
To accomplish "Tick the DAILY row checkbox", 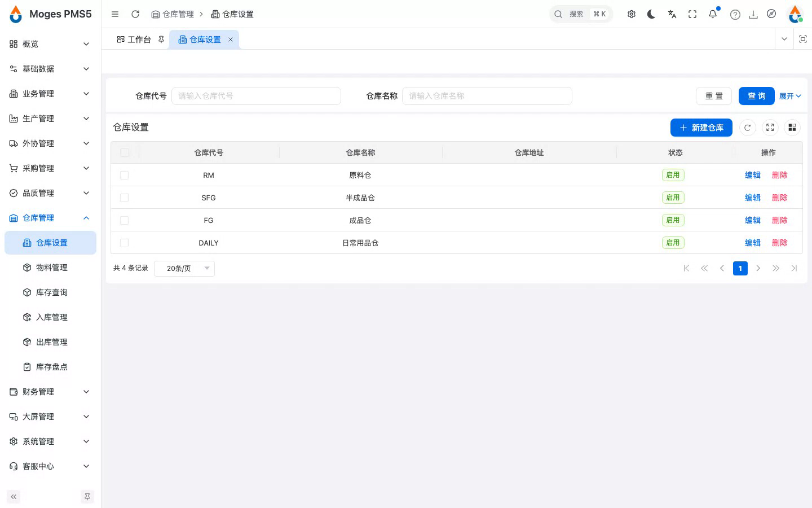I will pos(125,243).
